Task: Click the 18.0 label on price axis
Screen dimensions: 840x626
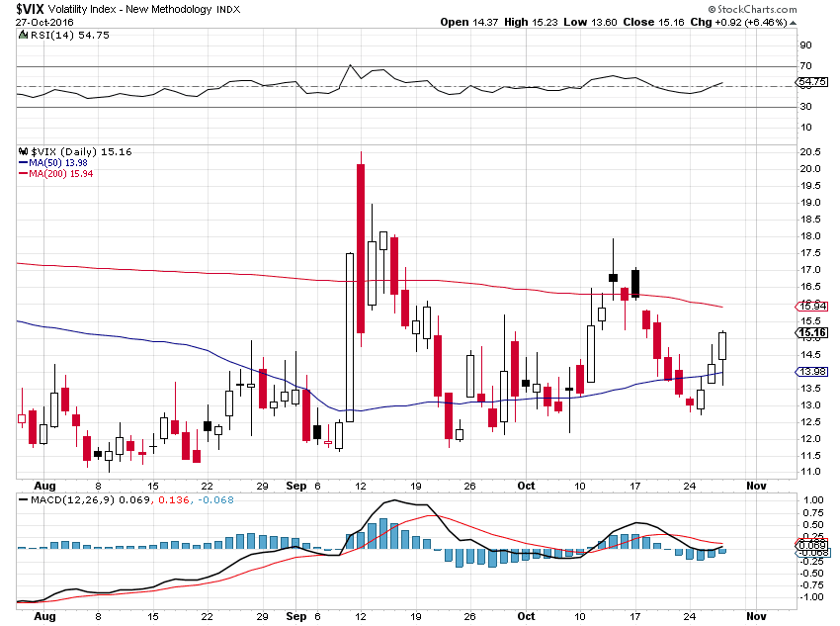Action: click(x=810, y=235)
